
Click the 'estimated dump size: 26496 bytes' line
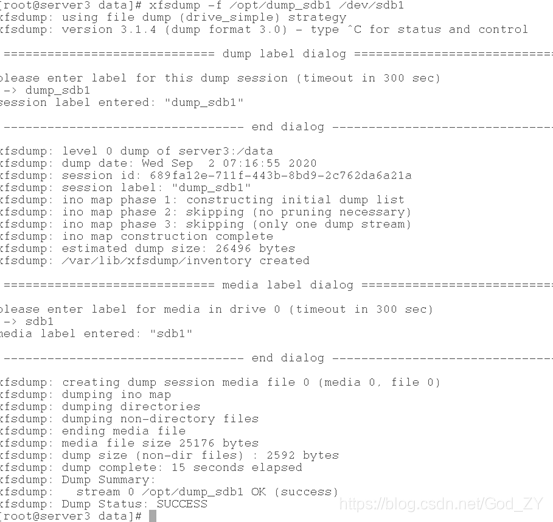tap(147, 248)
